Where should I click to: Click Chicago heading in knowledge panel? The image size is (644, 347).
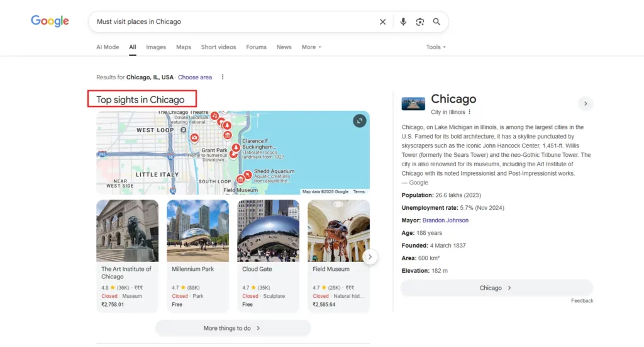click(x=453, y=99)
